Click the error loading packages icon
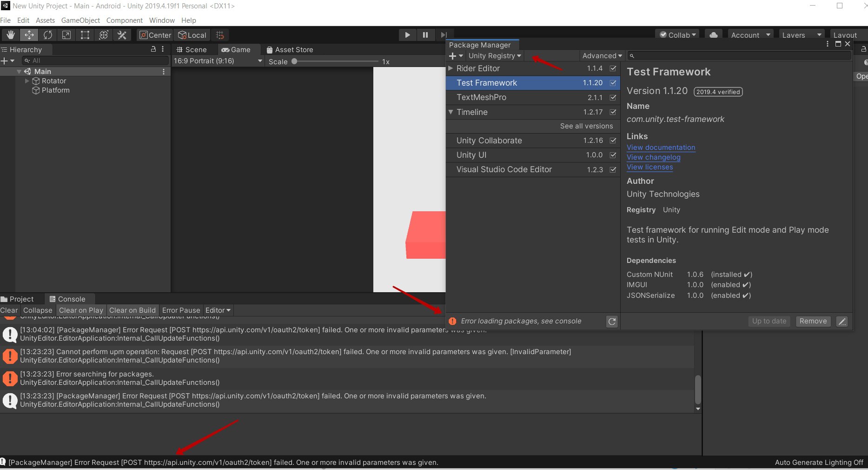This screenshot has height=470, width=868. (452, 321)
